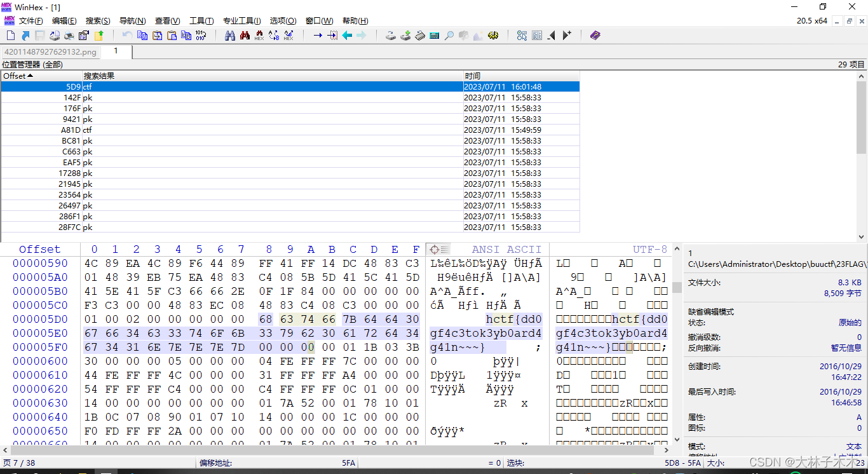Restore the inner document window button

pyautogui.click(x=850, y=21)
